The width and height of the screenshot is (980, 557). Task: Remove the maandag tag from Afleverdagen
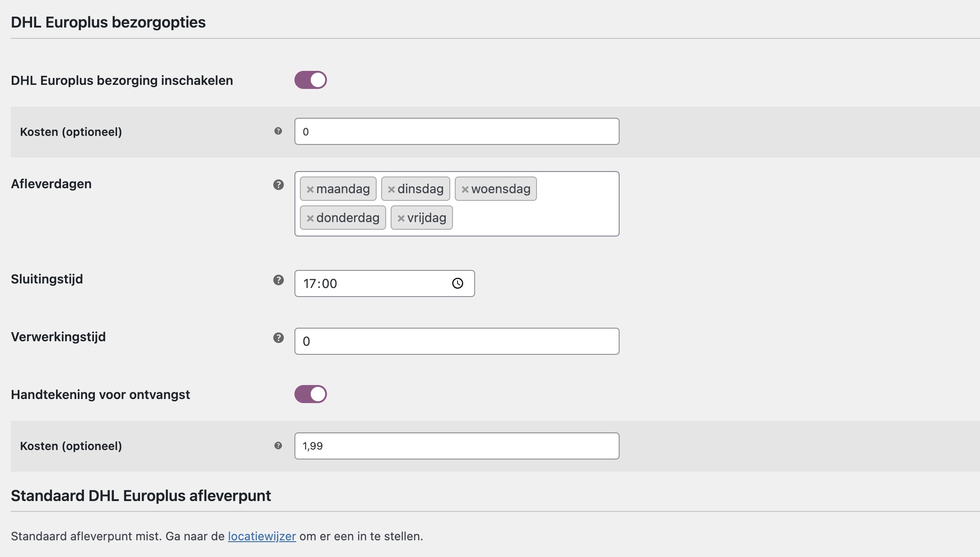pos(310,189)
